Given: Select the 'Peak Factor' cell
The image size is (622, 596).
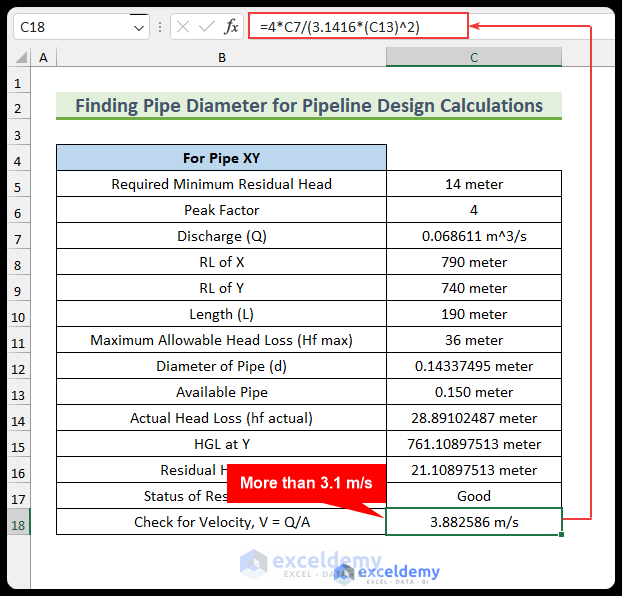Looking at the screenshot, I should click(x=221, y=210).
